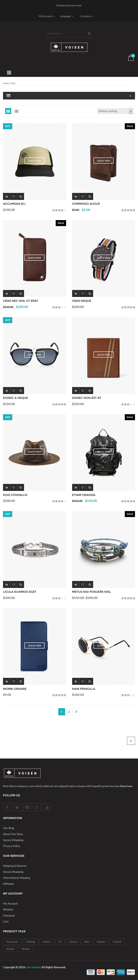Open the Facebook follow icon
The height and width of the screenshot is (980, 138).
click(x=7, y=807)
